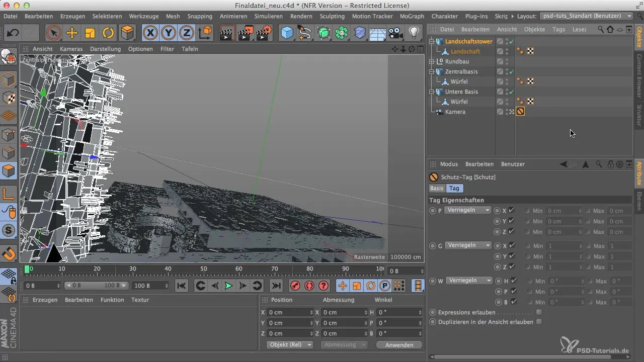Select the Schutz tag on Kamera
Screen dimensions: 644x362
coord(520,112)
